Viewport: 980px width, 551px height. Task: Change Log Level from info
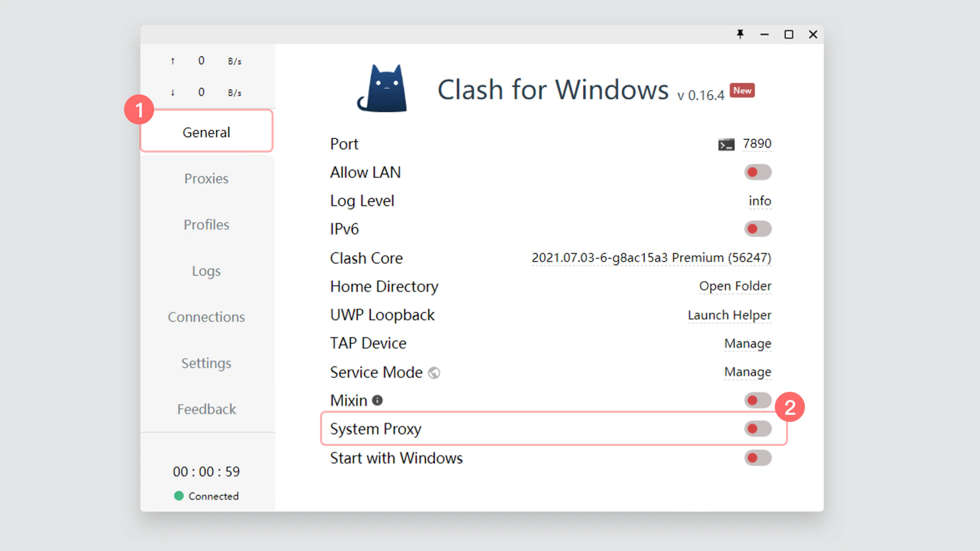point(760,201)
